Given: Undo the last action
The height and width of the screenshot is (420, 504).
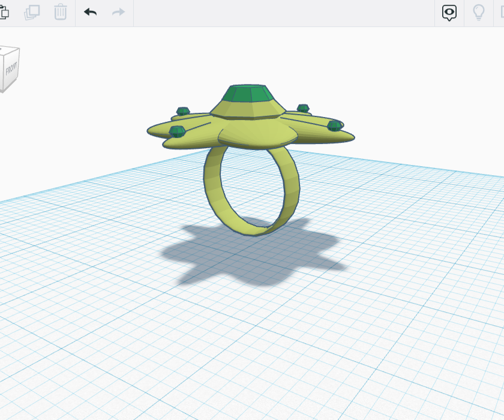Looking at the screenshot, I should point(90,12).
